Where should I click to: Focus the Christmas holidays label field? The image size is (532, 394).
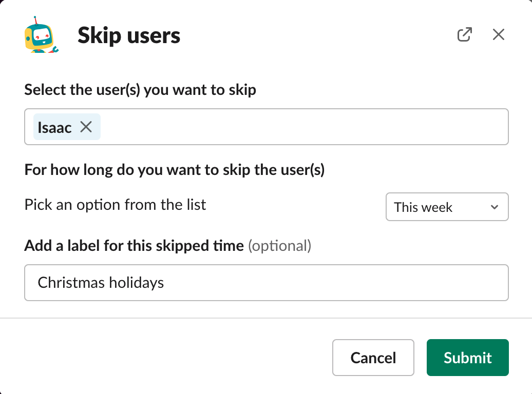267,283
